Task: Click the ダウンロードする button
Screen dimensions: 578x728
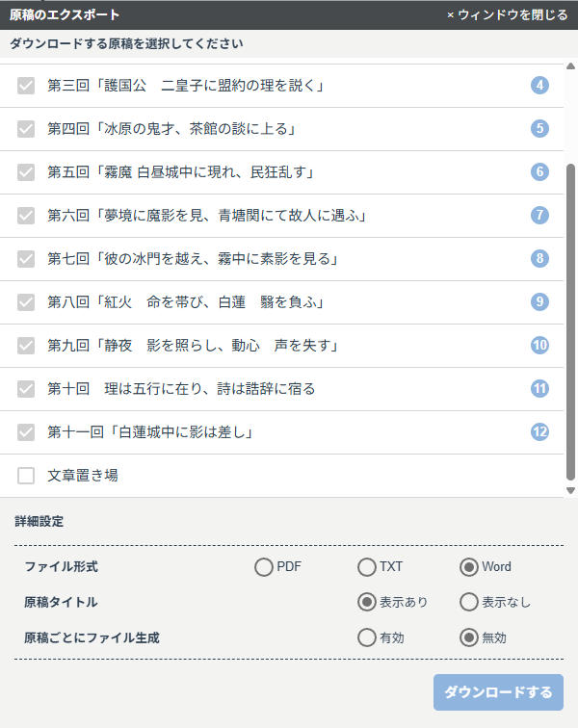Action: (x=498, y=692)
